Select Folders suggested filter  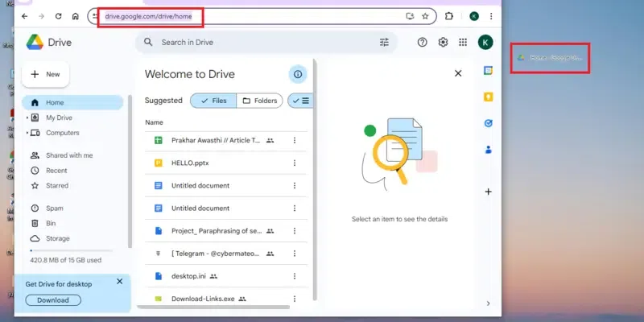[x=259, y=101]
